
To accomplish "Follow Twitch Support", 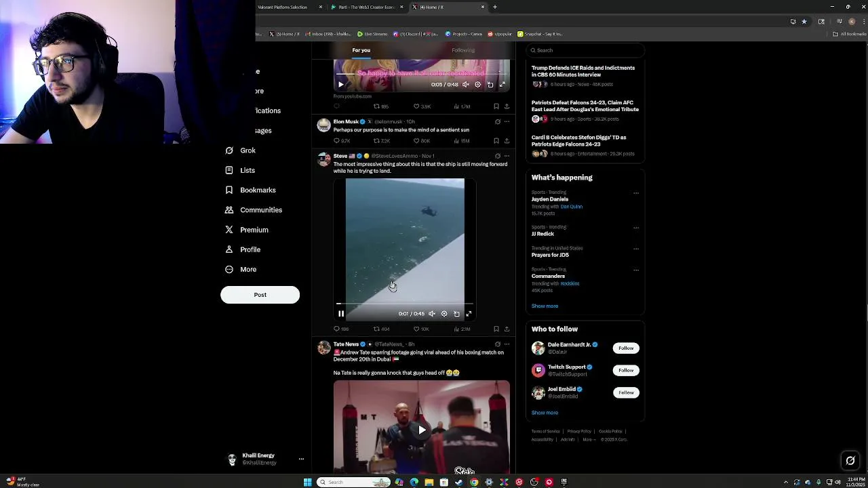I will pyautogui.click(x=626, y=370).
